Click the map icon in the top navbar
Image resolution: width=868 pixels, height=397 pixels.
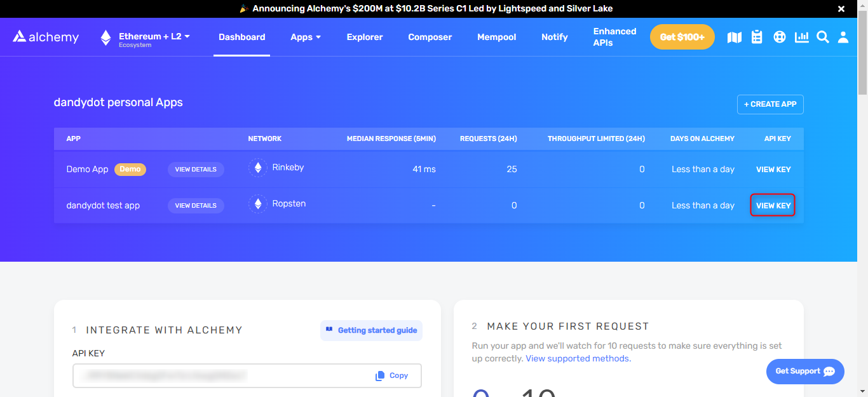[735, 37]
